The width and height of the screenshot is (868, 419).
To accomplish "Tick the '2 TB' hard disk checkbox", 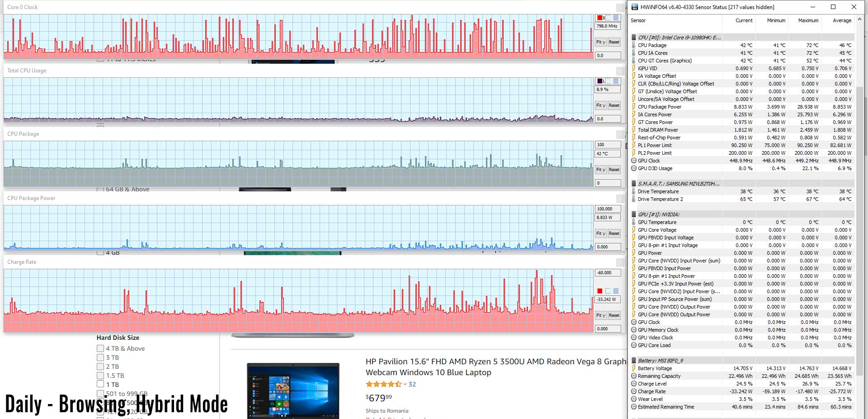I will pyautogui.click(x=100, y=367).
